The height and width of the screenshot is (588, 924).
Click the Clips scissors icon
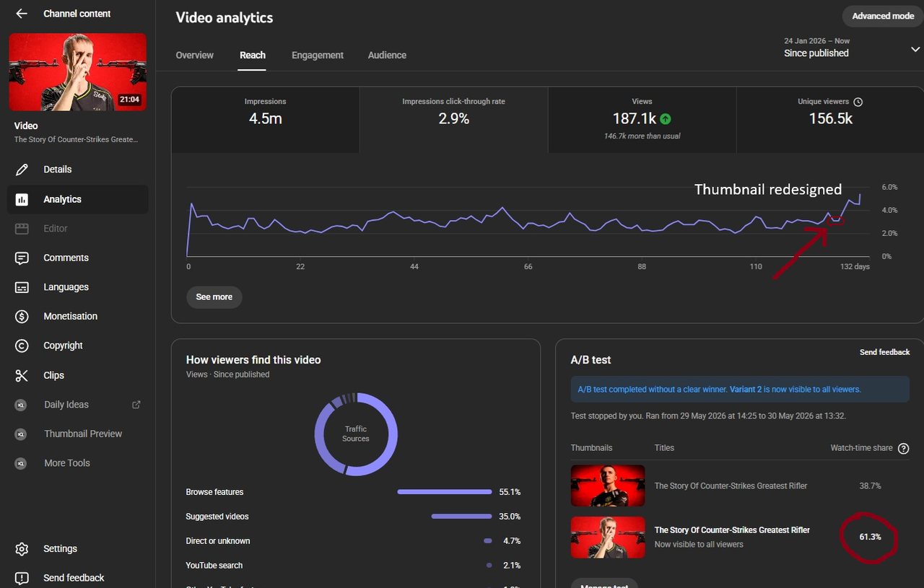pyautogui.click(x=22, y=375)
